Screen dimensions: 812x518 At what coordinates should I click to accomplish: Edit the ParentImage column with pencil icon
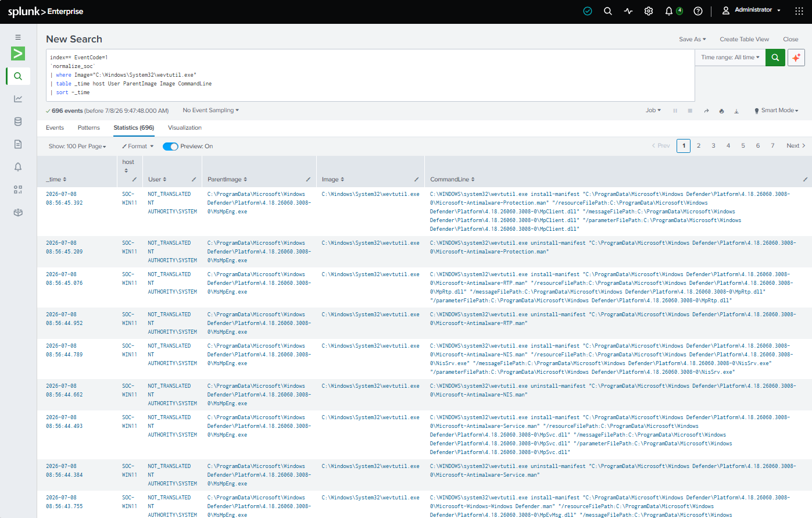coord(308,179)
